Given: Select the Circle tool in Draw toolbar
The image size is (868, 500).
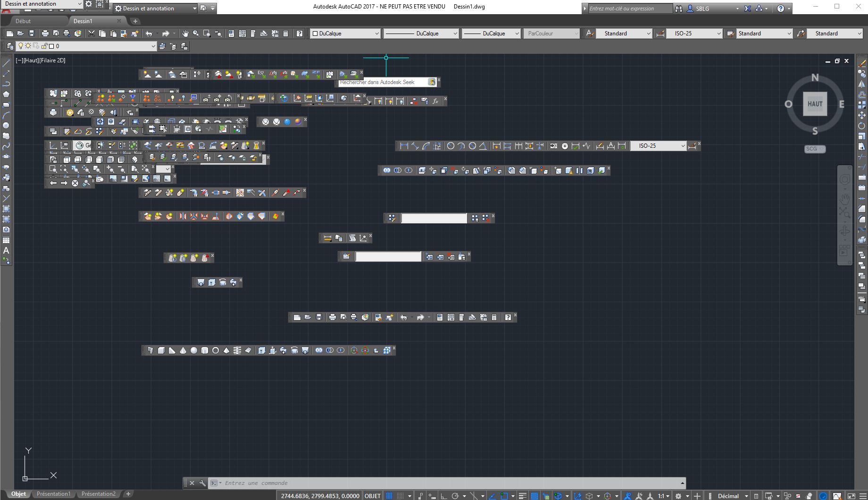Looking at the screenshot, I should [x=6, y=126].
